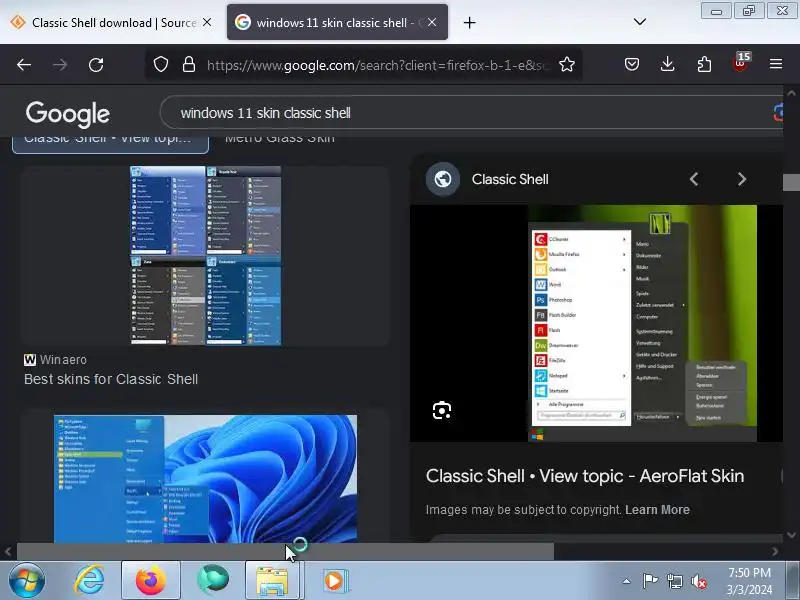Reload the page with the refresh icon
Screen dimensions: 800x600
click(x=96, y=65)
